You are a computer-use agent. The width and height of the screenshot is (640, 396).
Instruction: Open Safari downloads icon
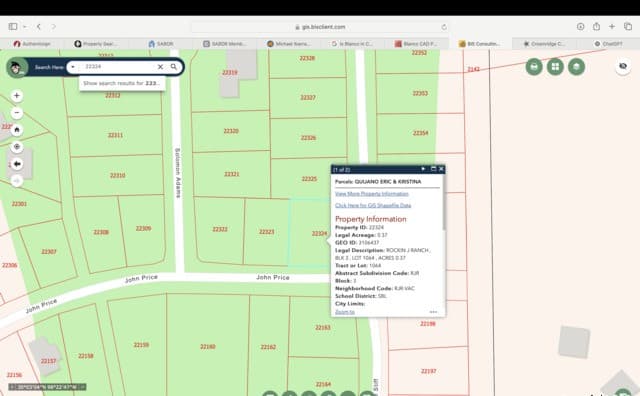(x=580, y=27)
